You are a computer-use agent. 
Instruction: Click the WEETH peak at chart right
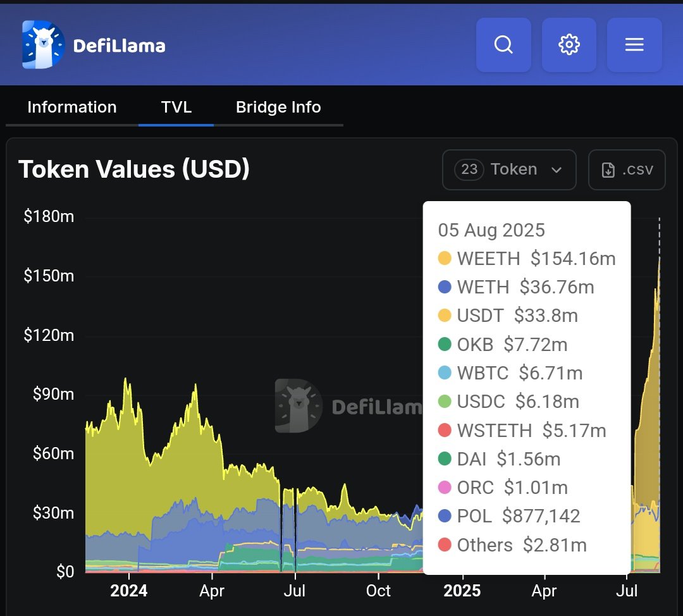coord(659,259)
